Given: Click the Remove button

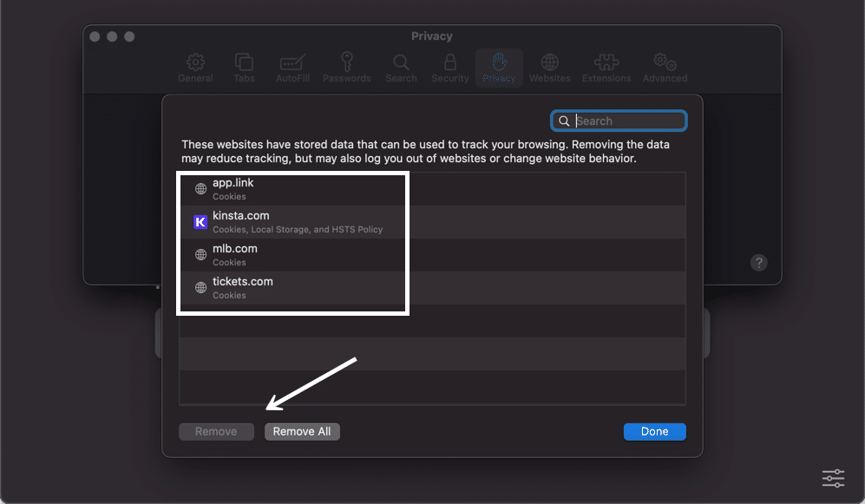Looking at the screenshot, I should [216, 431].
